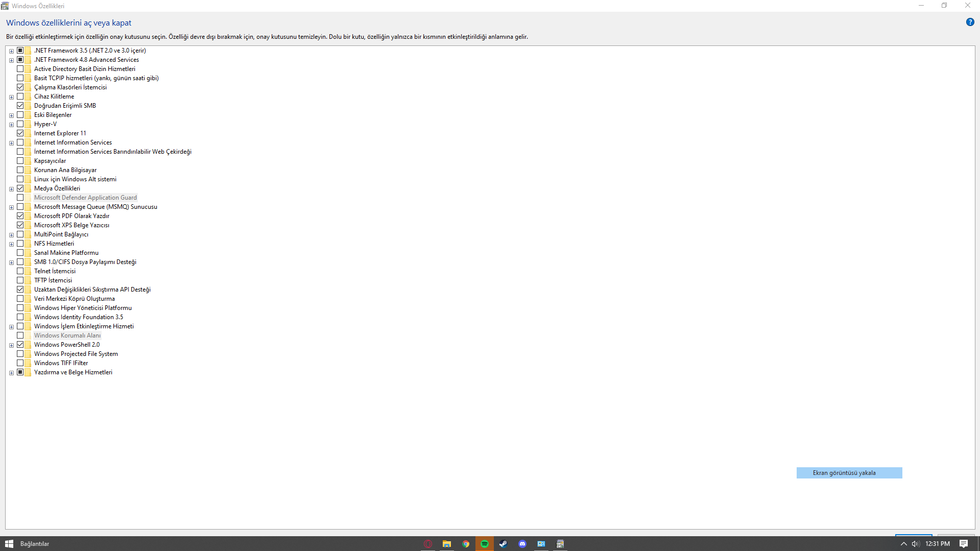Expand the Cihaz Kilitleme node
The image size is (980, 551).
(x=11, y=97)
